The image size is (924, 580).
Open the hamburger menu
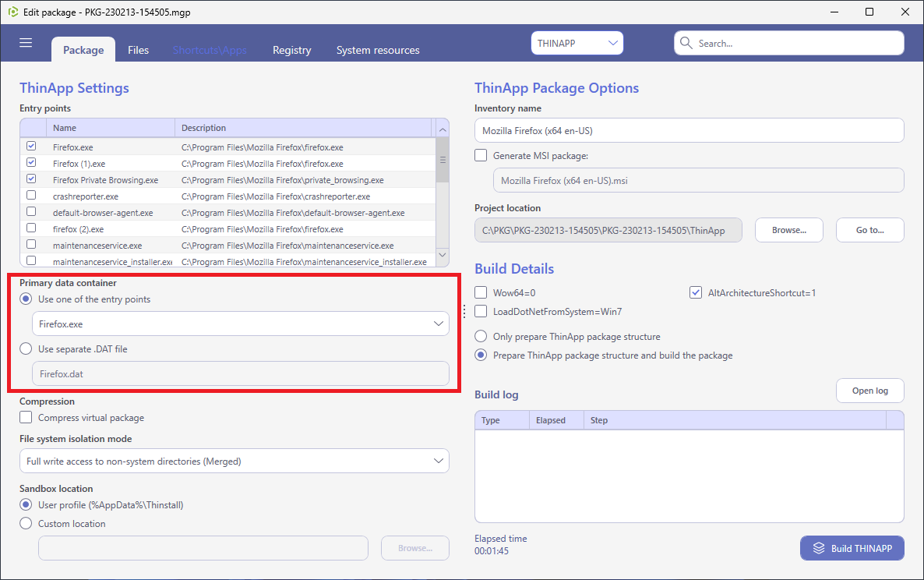pyautogui.click(x=26, y=42)
